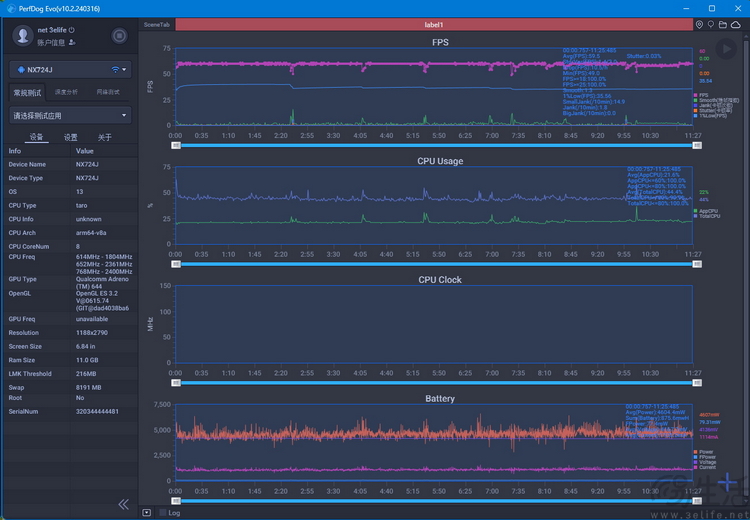Toggle the Stutter legend series
The width and height of the screenshot is (750, 520).
pos(713,111)
